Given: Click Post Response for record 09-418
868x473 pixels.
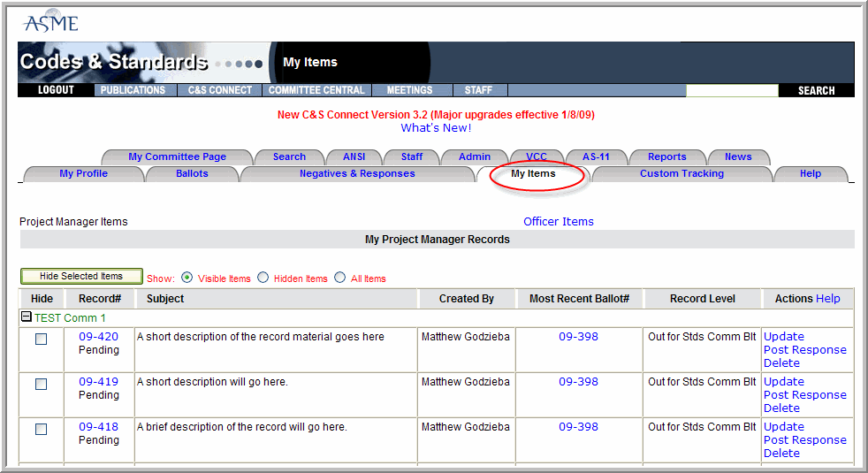Looking at the screenshot, I should tap(805, 439).
